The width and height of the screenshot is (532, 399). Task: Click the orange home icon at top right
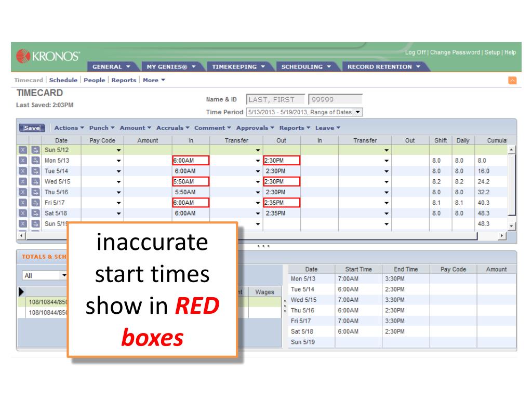click(x=512, y=80)
